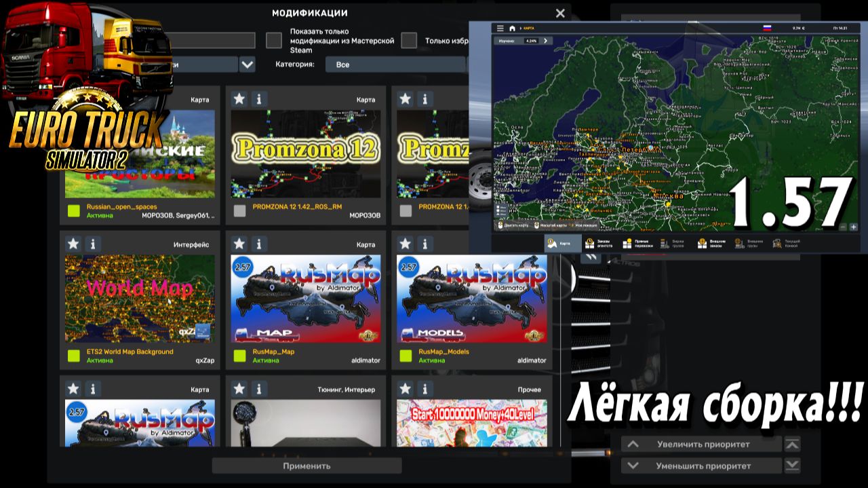Favorite the Тюнинг, Интерьер mod card
The height and width of the screenshot is (488, 868).
(x=239, y=389)
